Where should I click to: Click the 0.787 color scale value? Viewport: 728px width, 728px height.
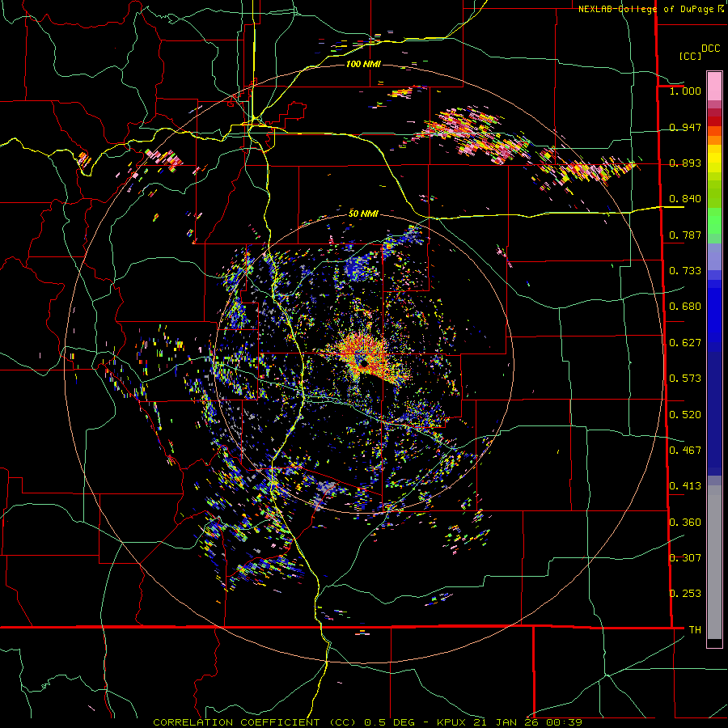pos(685,235)
